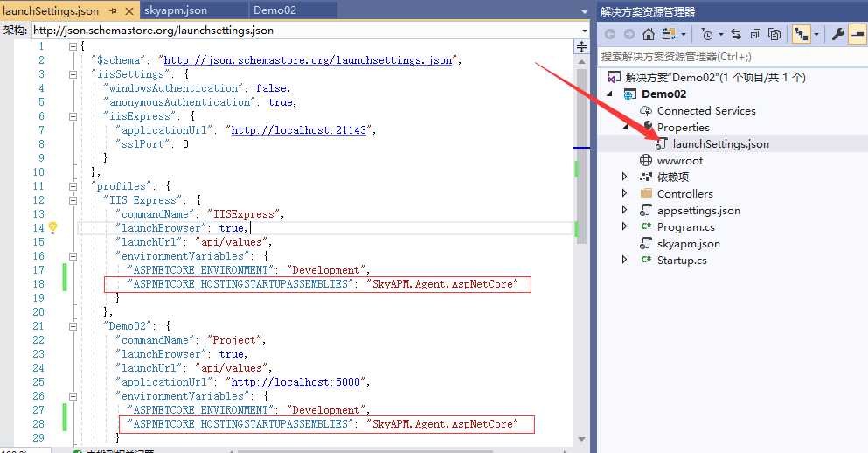Expand the 依赖项 dependencies node
The image size is (868, 453).
coord(625,177)
